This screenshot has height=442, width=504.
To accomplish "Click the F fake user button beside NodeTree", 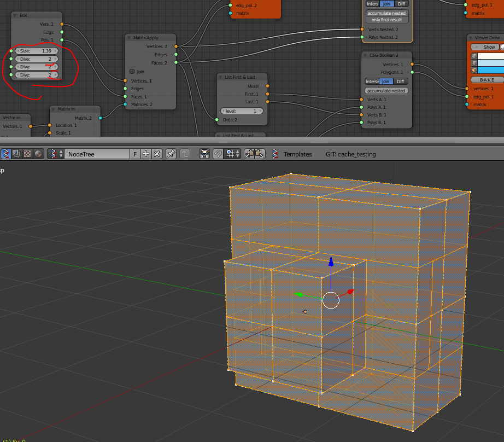I will 134,154.
